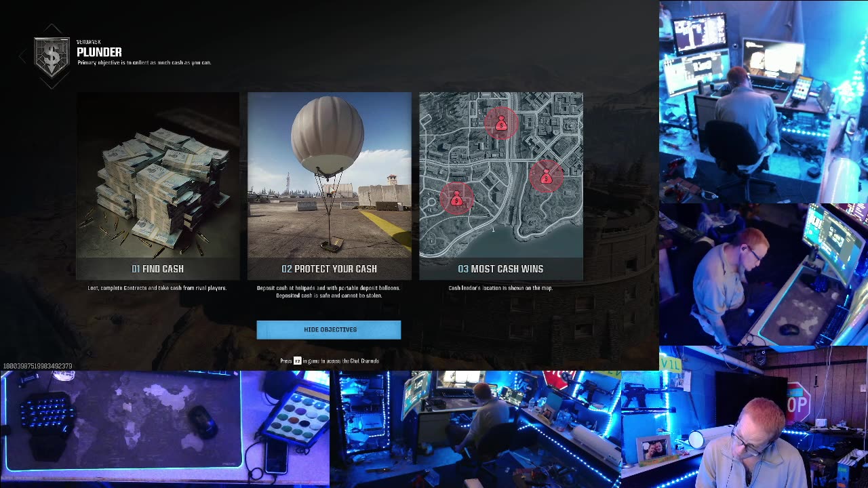Click the right-side cash leader map marker

tap(546, 177)
